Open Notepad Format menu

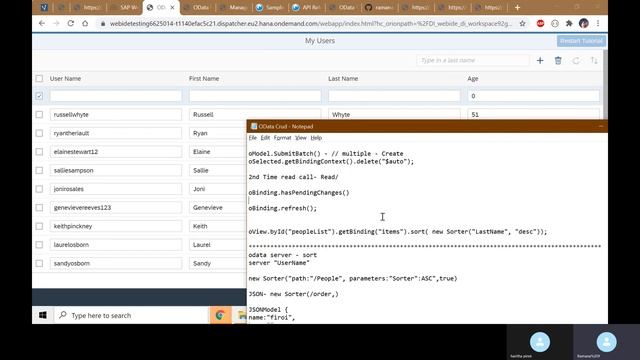tap(282, 138)
